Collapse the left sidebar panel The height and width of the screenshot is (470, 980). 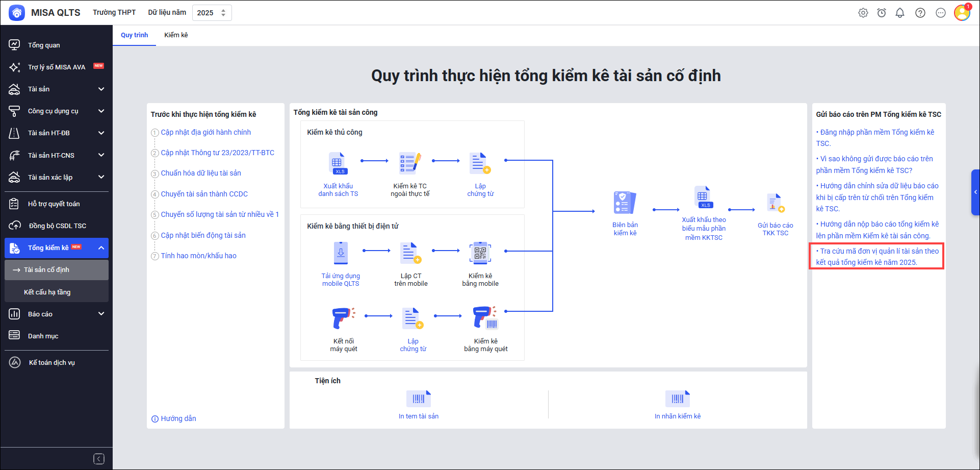[x=99, y=459]
